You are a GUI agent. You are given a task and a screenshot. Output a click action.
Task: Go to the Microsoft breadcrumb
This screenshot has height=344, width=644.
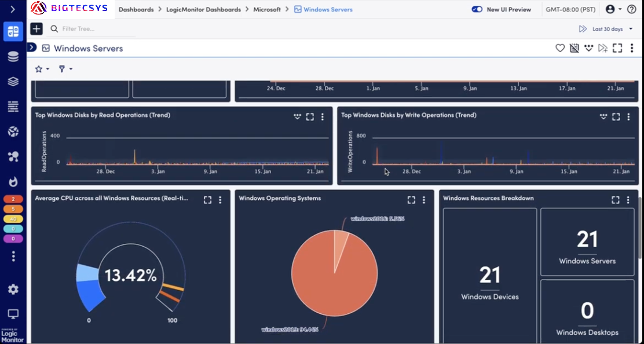(x=267, y=9)
